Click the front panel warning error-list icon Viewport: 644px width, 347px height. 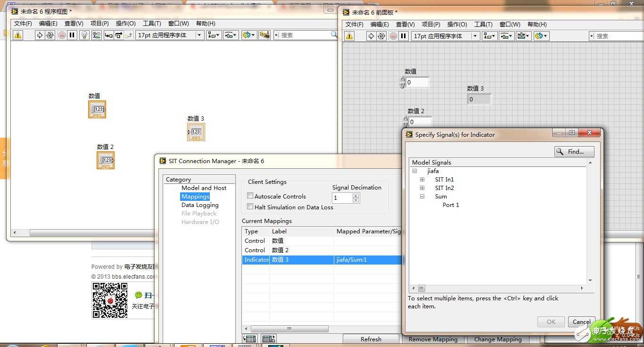click(x=349, y=36)
